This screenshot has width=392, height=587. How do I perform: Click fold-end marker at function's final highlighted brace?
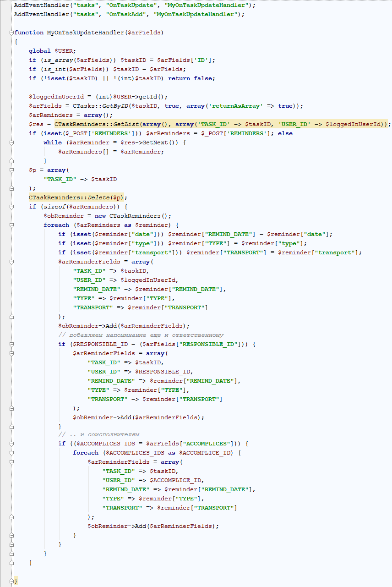(x=11, y=581)
